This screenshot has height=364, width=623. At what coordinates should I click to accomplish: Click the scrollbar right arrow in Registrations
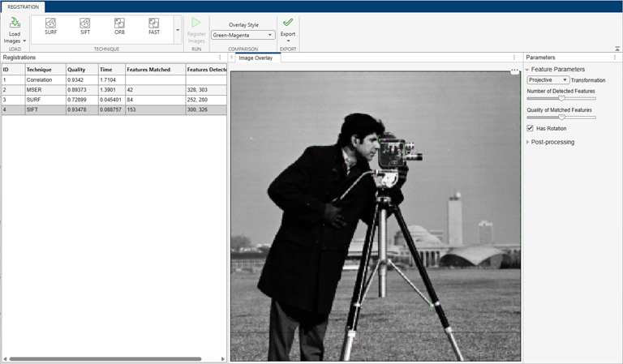point(223,359)
